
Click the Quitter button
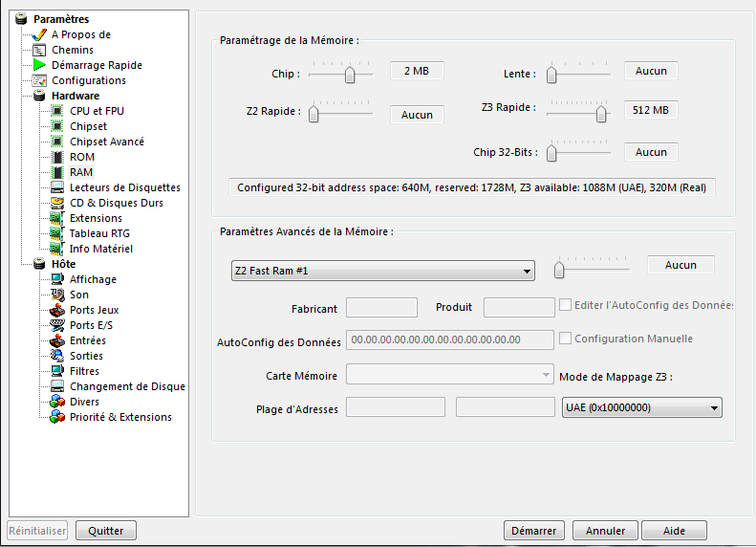pyautogui.click(x=106, y=530)
